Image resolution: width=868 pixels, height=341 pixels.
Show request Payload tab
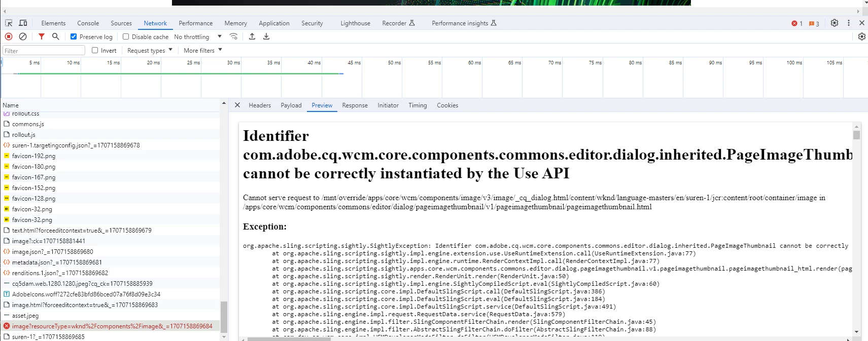click(x=291, y=105)
